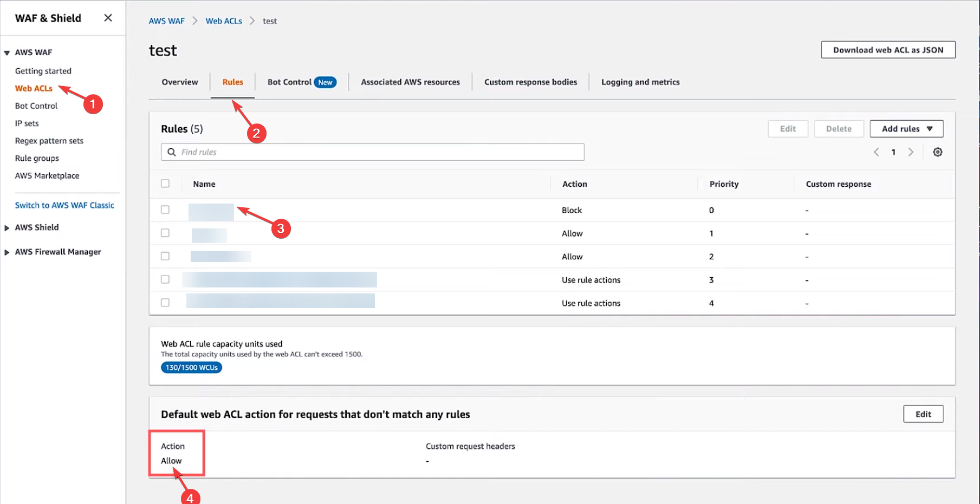
Task: Focus the Find rules search field
Action: [x=373, y=152]
